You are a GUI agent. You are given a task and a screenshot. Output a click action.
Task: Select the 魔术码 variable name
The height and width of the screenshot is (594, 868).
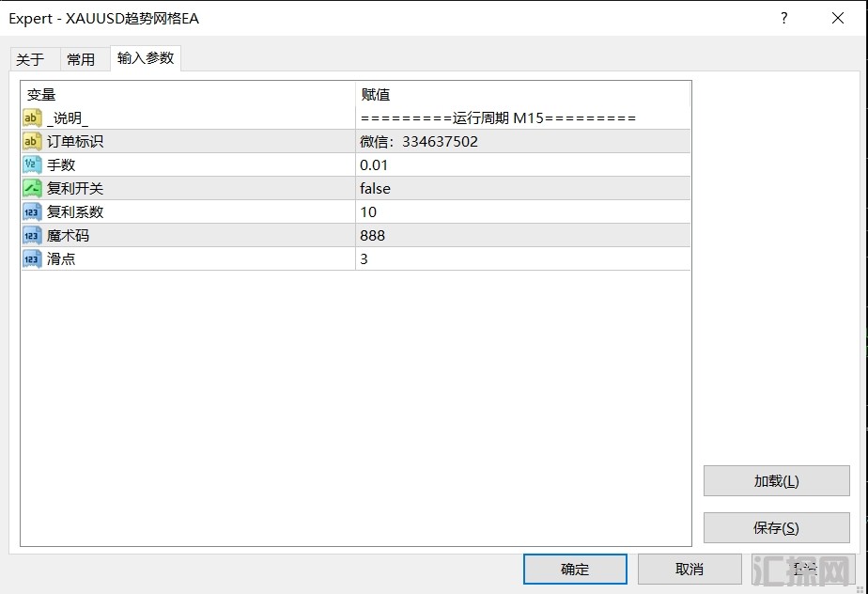pos(68,236)
